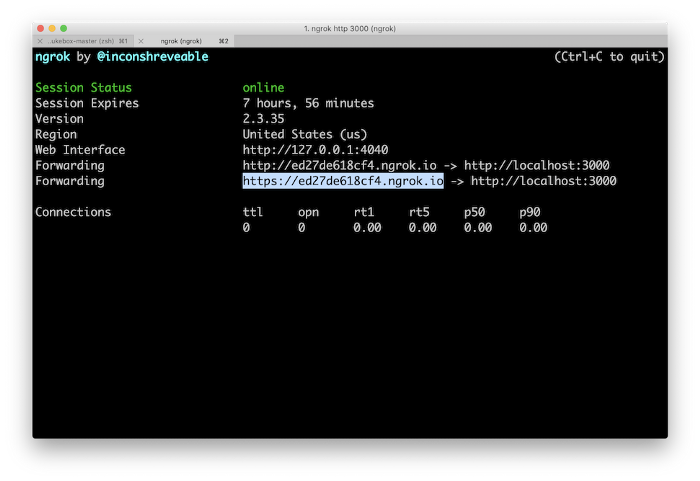The width and height of the screenshot is (700, 481).
Task: Click the 'p90' column header
Action: tap(530, 212)
